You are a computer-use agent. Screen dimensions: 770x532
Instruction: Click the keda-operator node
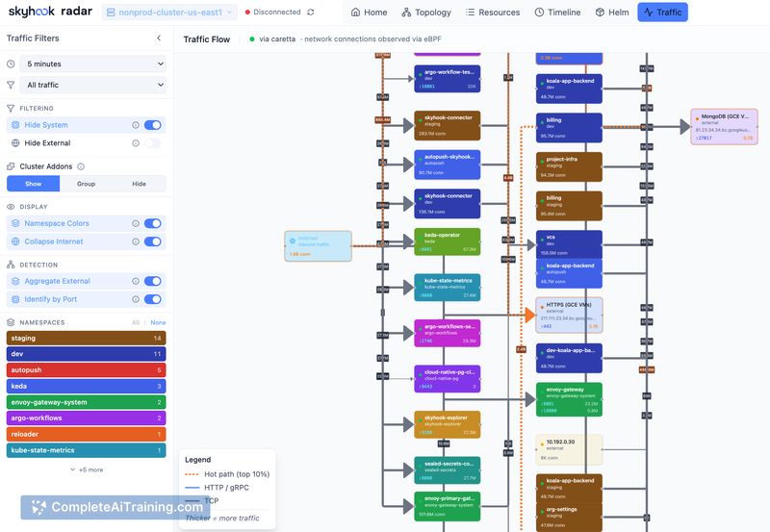448,241
